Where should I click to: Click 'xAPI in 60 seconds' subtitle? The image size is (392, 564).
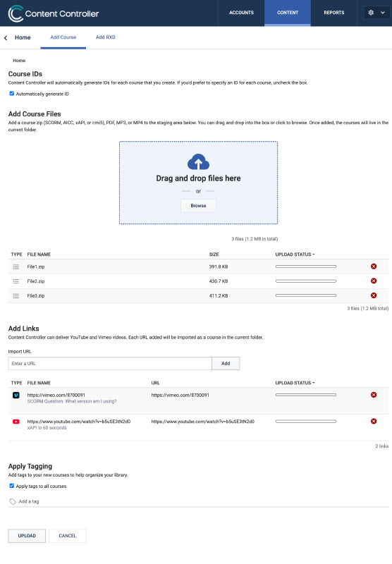click(x=47, y=428)
